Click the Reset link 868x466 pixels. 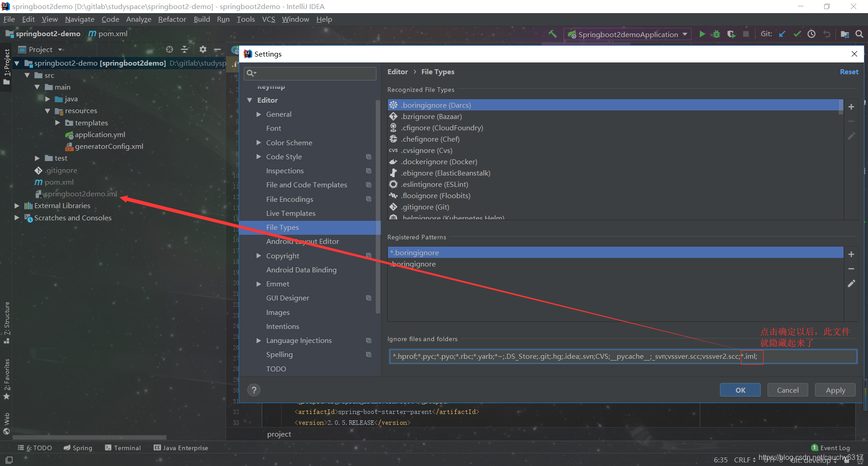[849, 72]
